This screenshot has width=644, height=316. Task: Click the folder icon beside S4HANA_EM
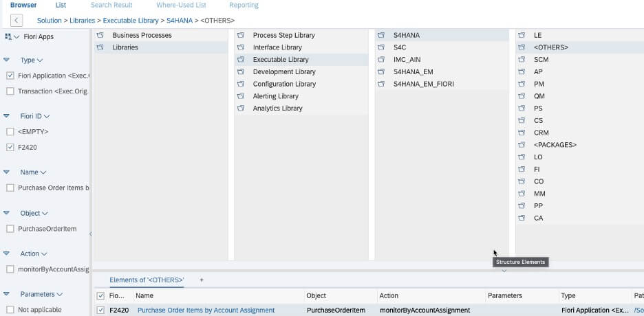click(381, 71)
